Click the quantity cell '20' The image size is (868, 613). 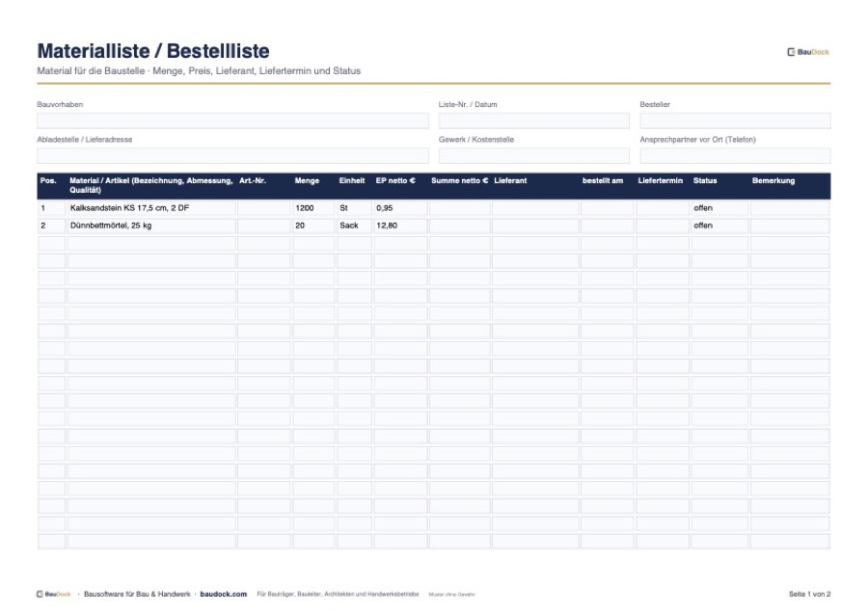click(313, 226)
